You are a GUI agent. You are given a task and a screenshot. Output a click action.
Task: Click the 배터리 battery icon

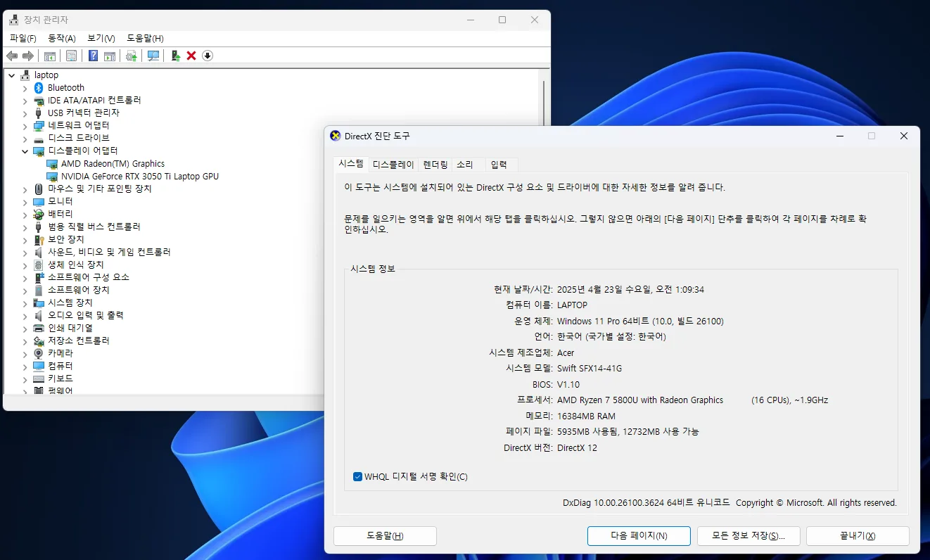click(x=39, y=214)
